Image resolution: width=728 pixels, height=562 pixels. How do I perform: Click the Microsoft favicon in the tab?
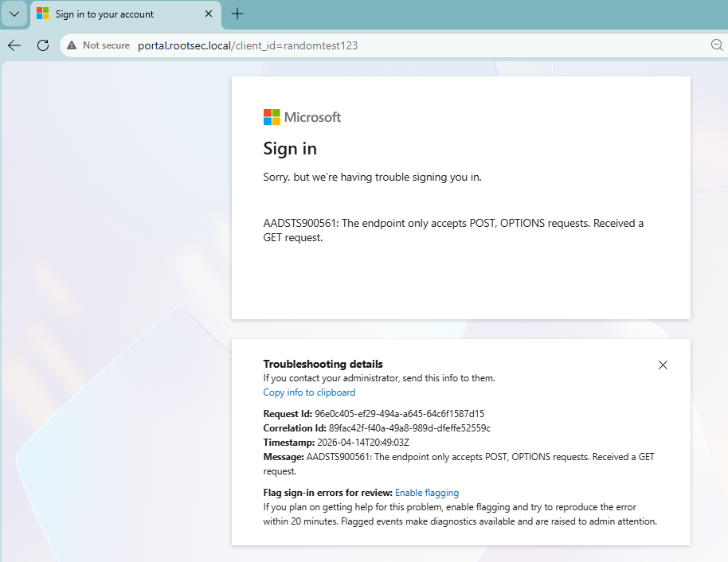point(43,14)
